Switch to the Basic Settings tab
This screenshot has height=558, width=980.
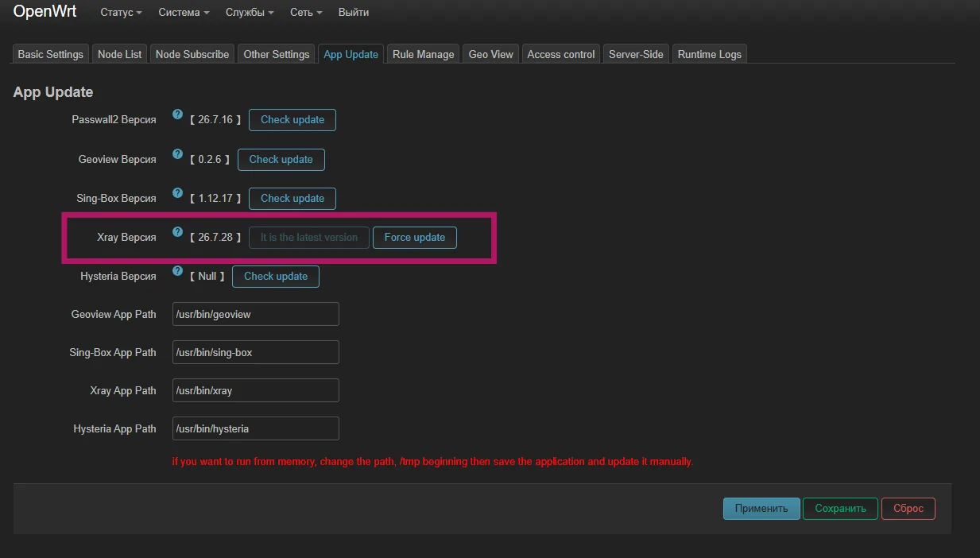51,54
